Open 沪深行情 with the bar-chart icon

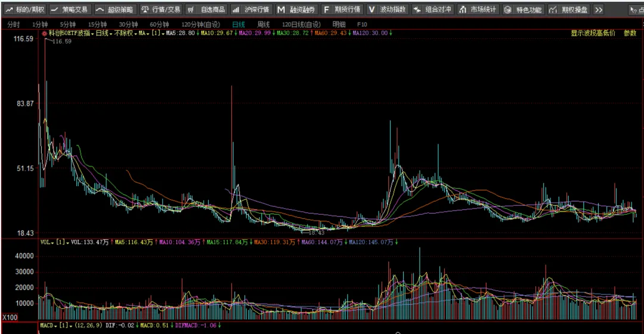(x=251, y=10)
